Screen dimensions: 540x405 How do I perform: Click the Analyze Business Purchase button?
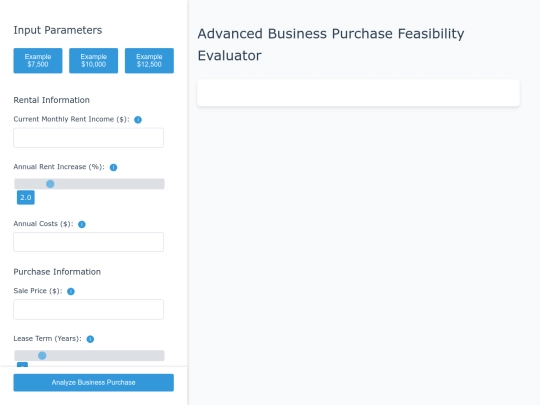click(x=93, y=383)
